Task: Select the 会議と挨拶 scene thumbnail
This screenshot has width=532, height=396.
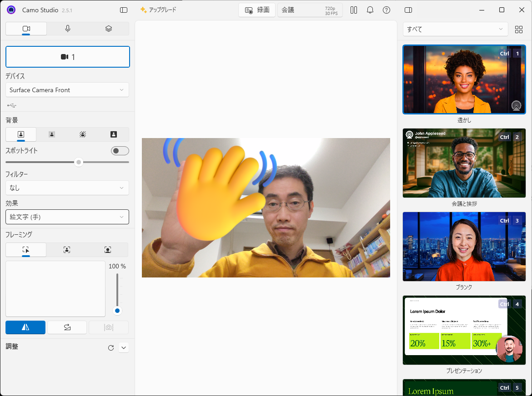Action: pyautogui.click(x=464, y=163)
